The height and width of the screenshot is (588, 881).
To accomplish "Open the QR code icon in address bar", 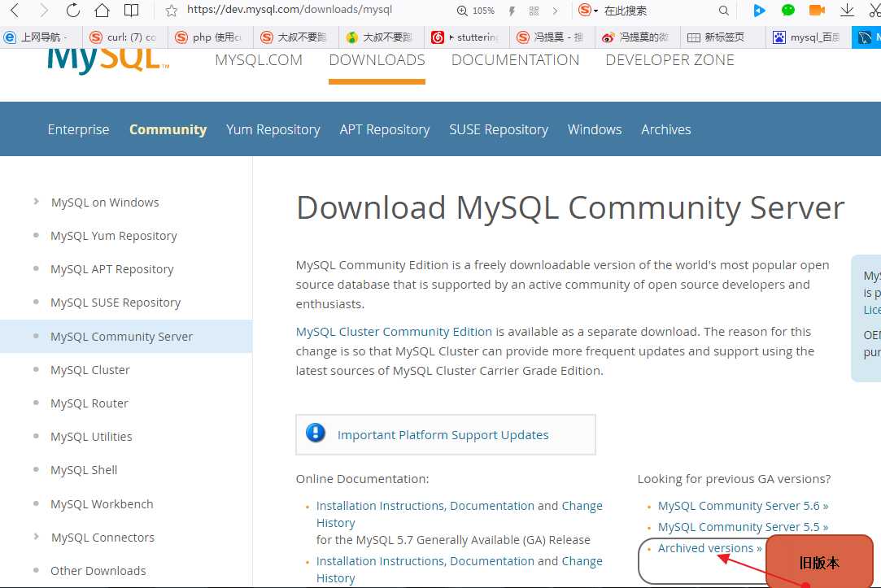I will pos(534,11).
